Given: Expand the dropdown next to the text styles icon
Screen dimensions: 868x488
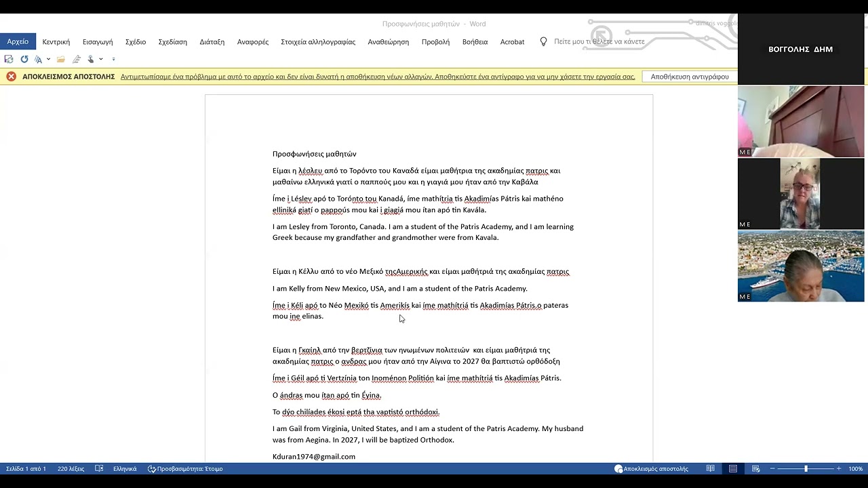Looking at the screenshot, I should point(48,60).
